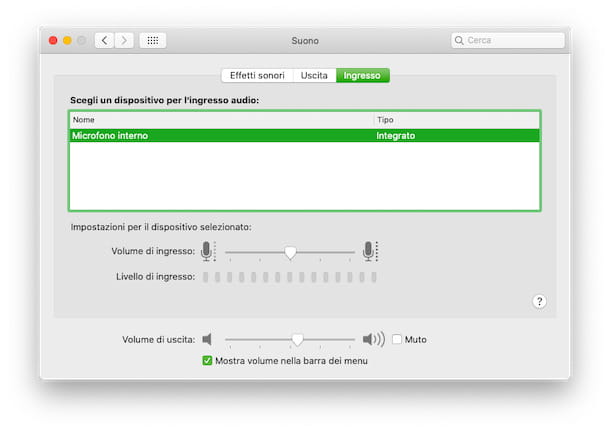This screenshot has width=610, height=432.
Task: Click the Tipo column header
Action: tap(457, 120)
